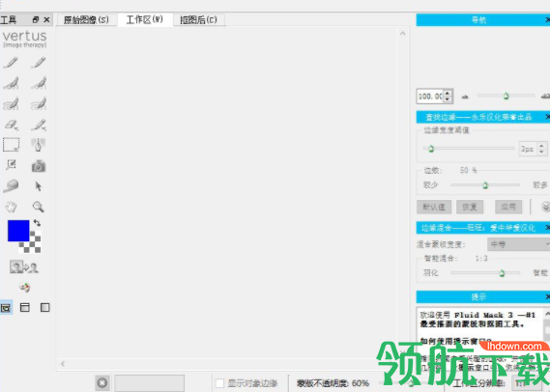The width and height of the screenshot is (550, 392).
Task: Select the left plain brush in the first tool row
Action: [x=11, y=63]
